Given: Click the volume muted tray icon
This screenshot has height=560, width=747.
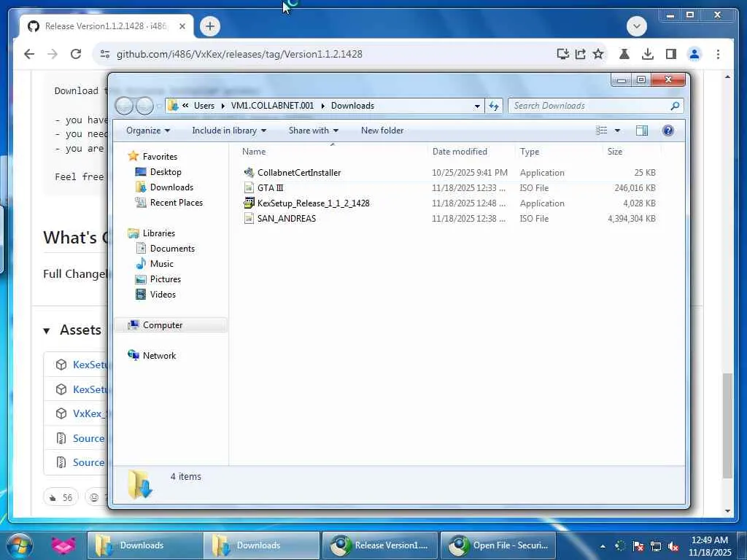Looking at the screenshot, I should coord(673,547).
